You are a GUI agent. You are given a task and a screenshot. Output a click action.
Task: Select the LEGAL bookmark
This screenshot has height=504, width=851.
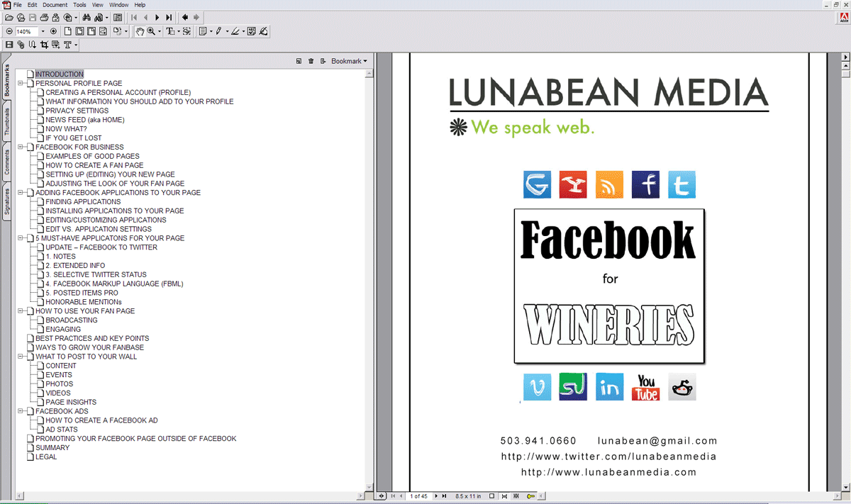(x=46, y=457)
